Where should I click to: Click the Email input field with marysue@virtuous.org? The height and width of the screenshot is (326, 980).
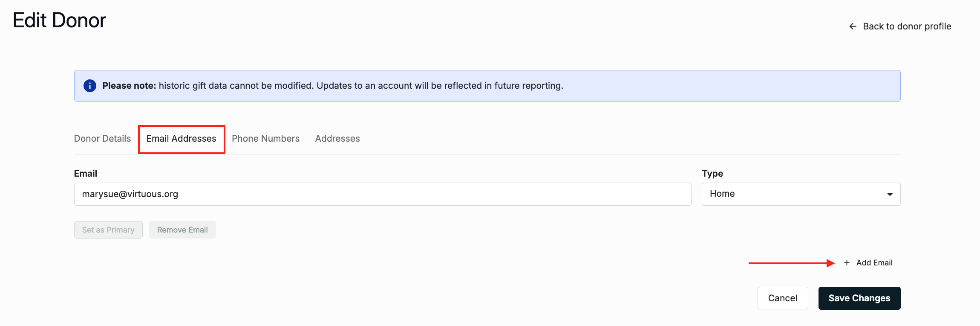pyautogui.click(x=383, y=194)
